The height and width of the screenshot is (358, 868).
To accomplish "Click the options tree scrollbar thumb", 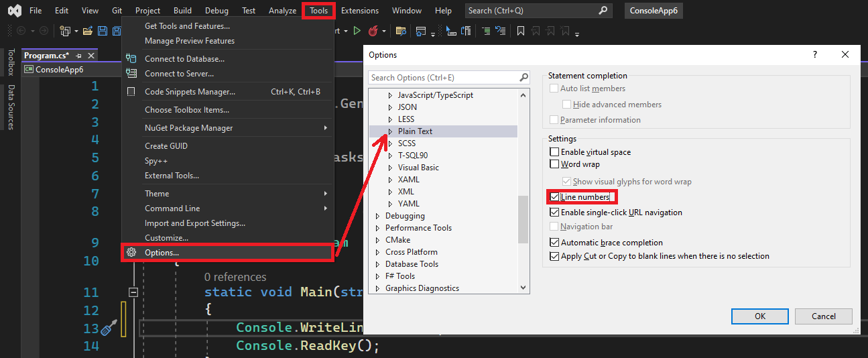I will coord(524,219).
